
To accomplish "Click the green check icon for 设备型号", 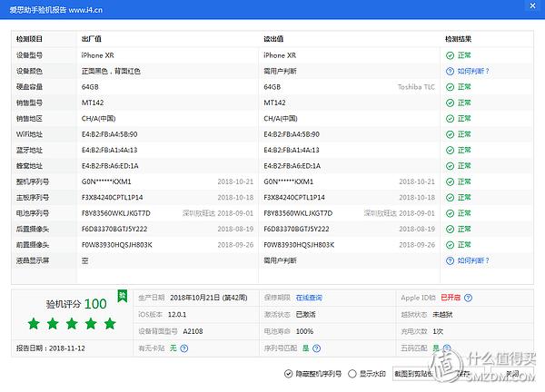I will click(450, 55).
